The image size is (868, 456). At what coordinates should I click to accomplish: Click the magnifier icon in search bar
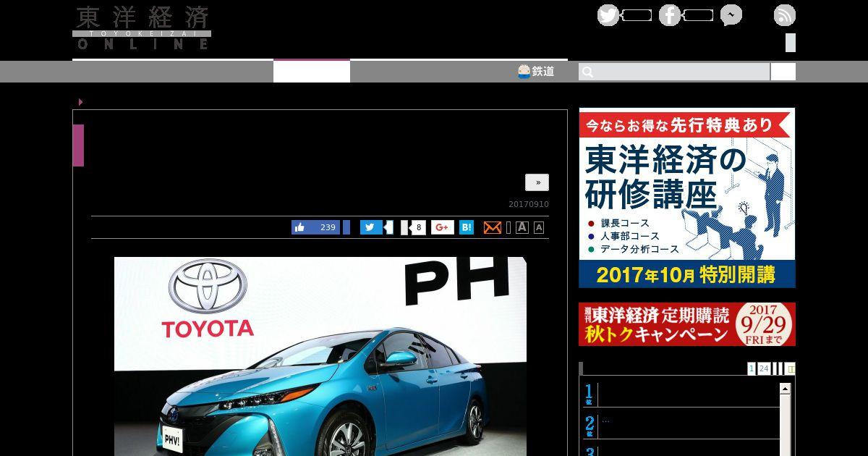pyautogui.click(x=588, y=72)
